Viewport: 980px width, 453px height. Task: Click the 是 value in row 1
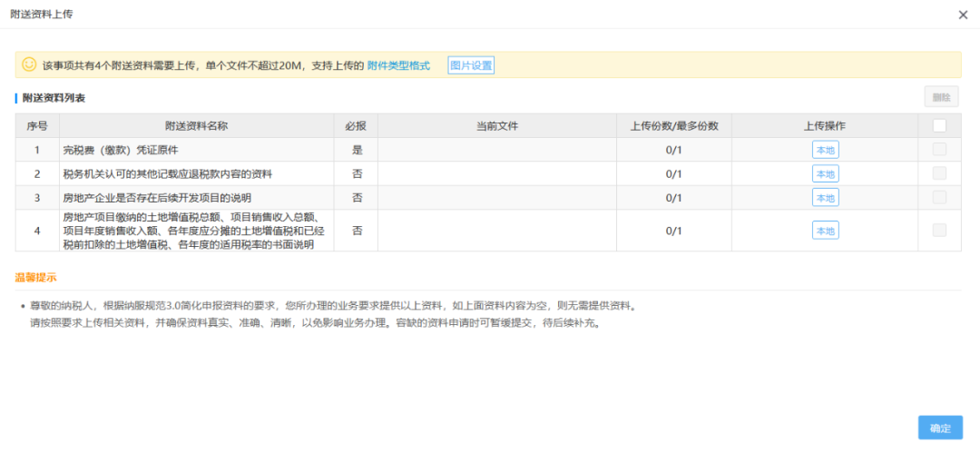(357, 150)
